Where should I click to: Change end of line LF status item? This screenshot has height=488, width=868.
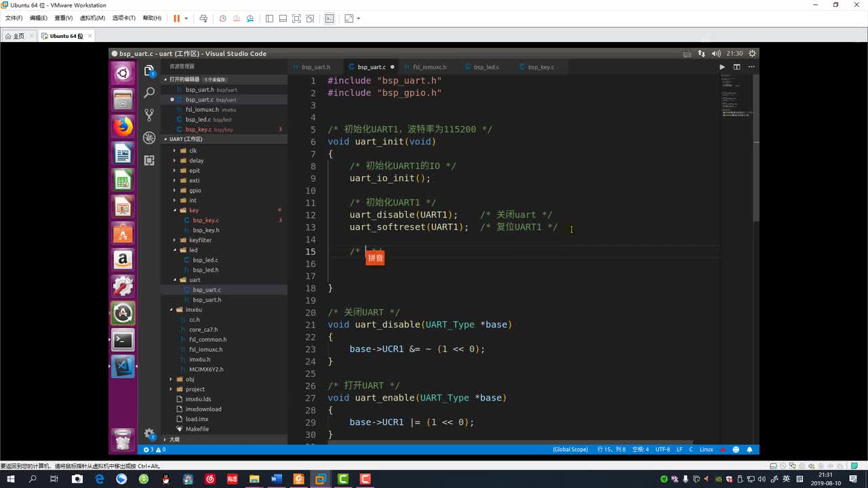(x=679, y=449)
